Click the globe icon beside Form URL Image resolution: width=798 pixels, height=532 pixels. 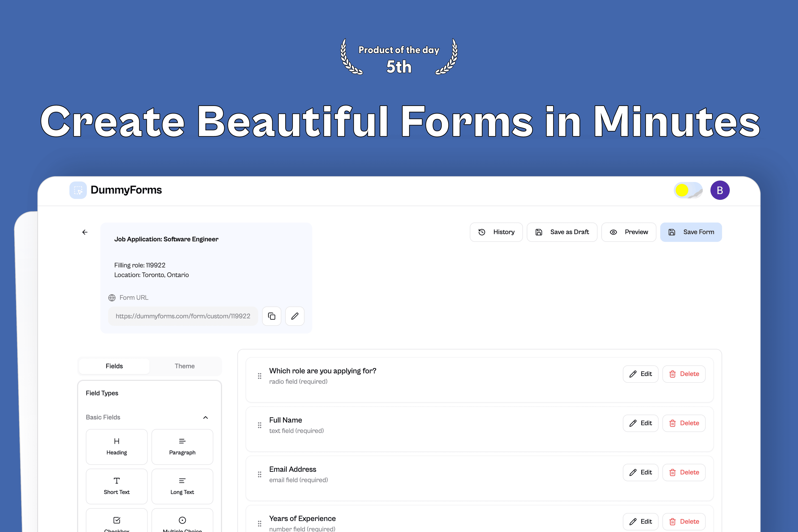click(x=112, y=298)
